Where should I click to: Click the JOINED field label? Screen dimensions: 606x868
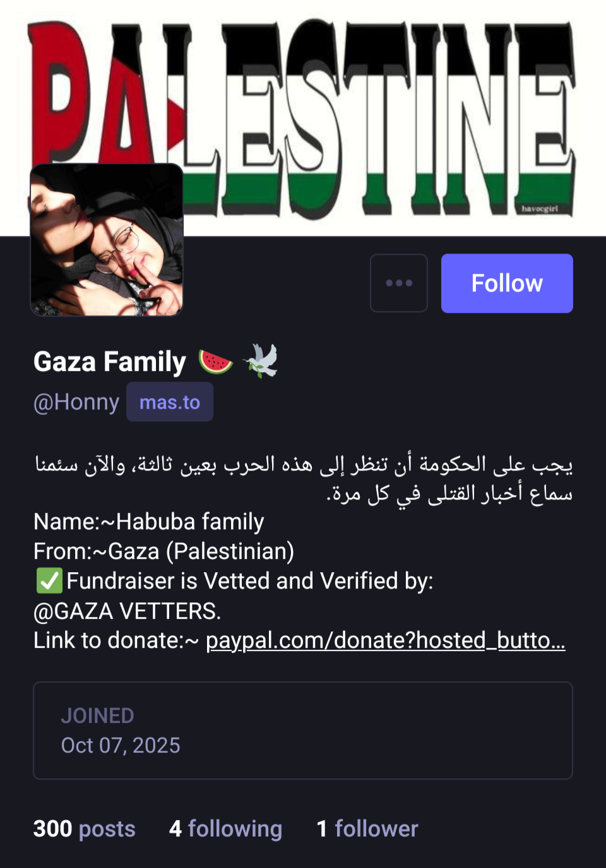(97, 716)
